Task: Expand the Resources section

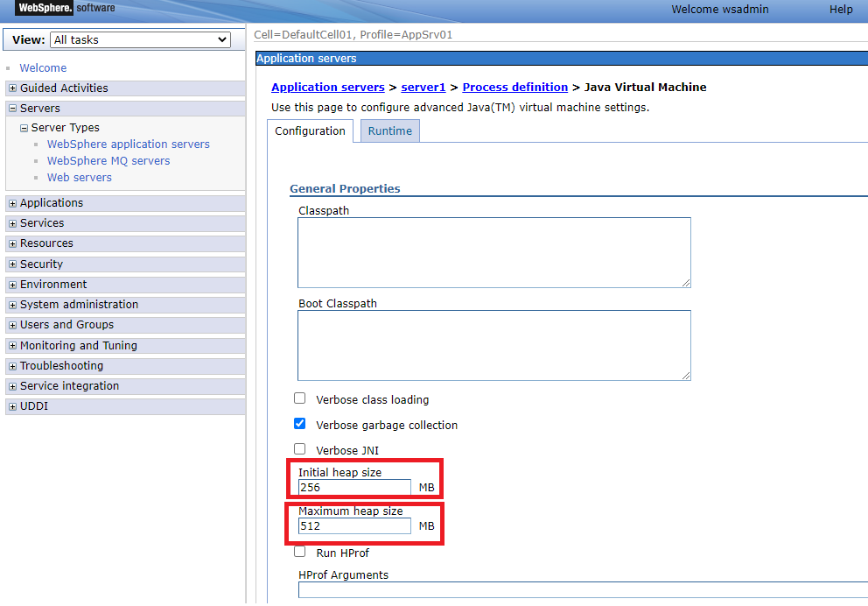Action: [x=13, y=243]
